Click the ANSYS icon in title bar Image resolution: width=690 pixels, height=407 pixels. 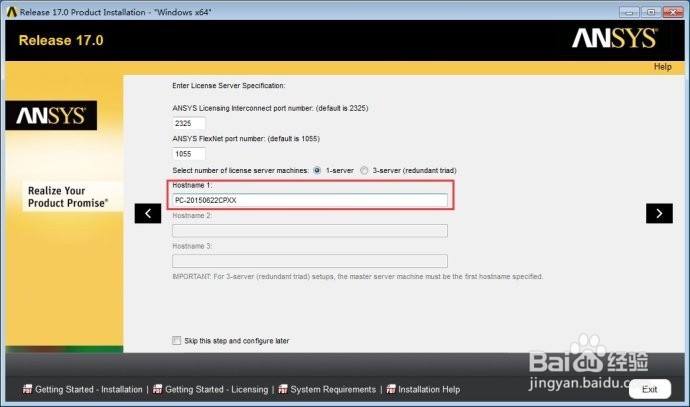pos(11,12)
